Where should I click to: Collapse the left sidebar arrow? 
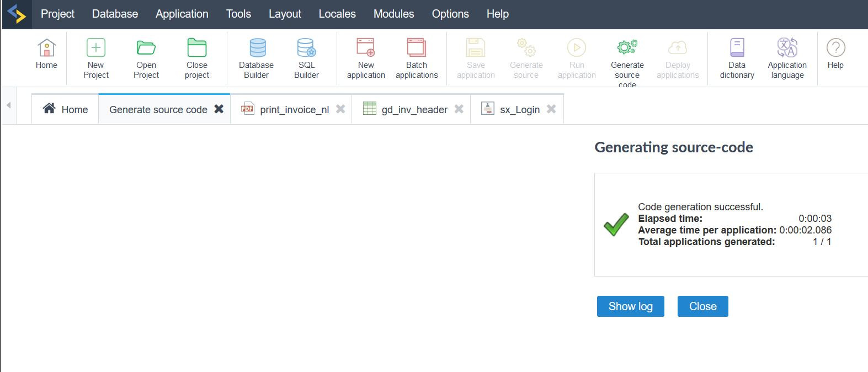click(x=8, y=105)
